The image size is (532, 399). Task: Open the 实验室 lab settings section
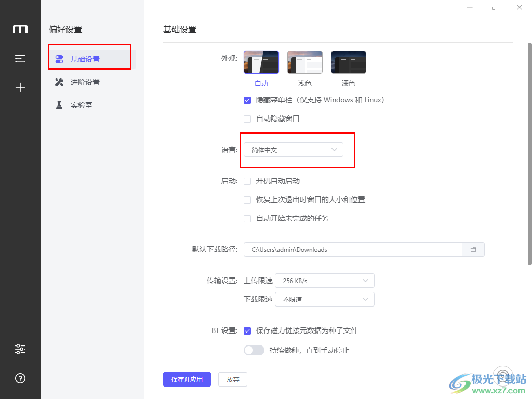pyautogui.click(x=81, y=105)
